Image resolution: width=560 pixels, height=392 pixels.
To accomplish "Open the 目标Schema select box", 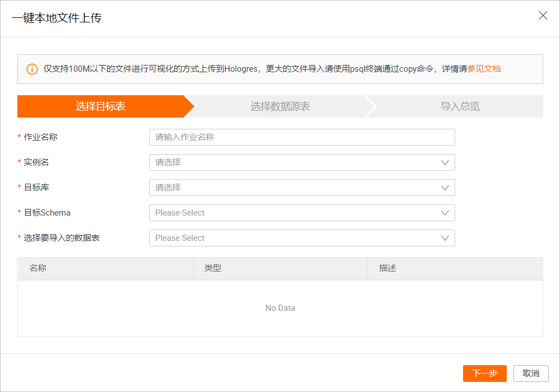I will 302,213.
